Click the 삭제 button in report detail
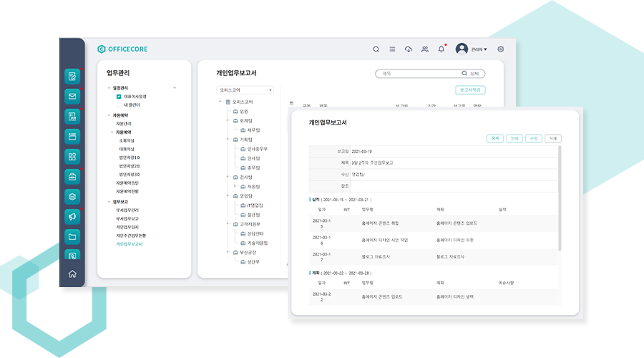The height and width of the screenshot is (358, 644). pos(552,138)
